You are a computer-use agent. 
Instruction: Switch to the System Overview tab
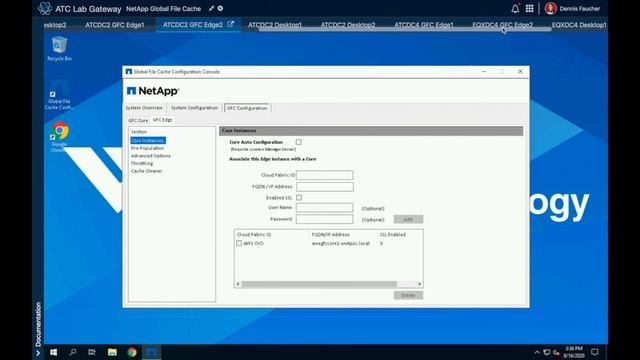[144, 108]
